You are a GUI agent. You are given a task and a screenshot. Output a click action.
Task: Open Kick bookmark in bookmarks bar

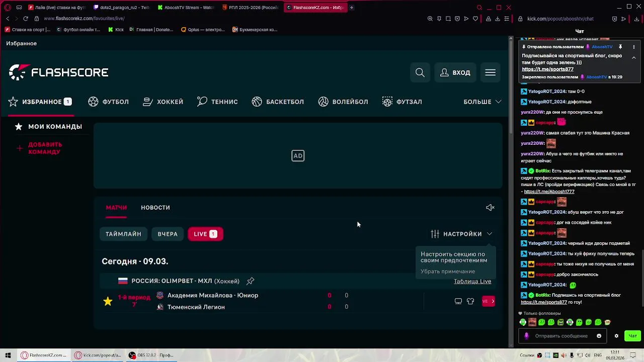[x=116, y=30]
